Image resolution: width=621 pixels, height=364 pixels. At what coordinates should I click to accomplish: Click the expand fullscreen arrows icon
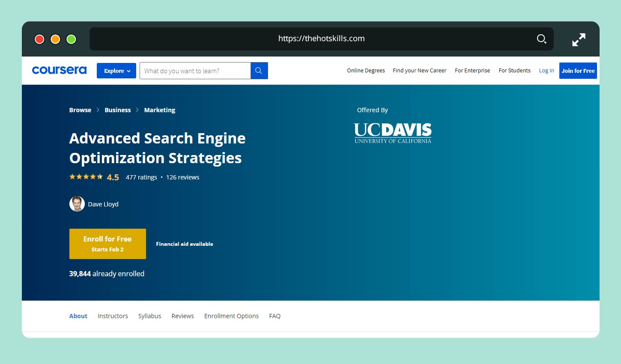tap(579, 40)
